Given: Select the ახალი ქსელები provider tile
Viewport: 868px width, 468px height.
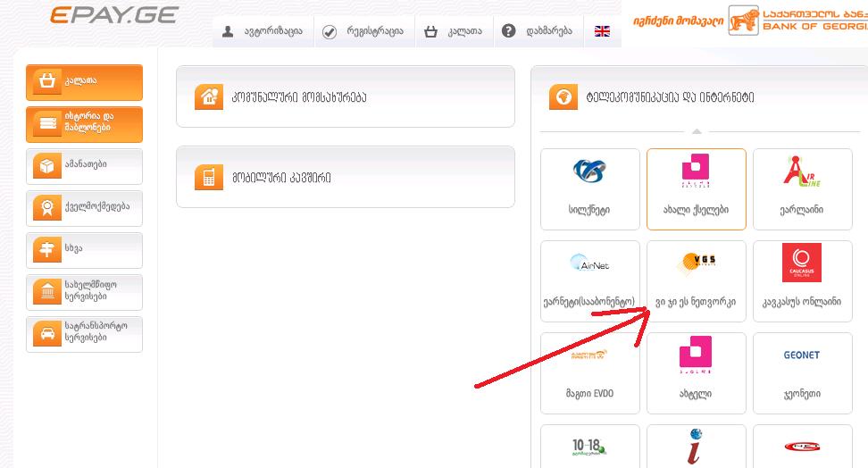Looking at the screenshot, I should pos(697,189).
